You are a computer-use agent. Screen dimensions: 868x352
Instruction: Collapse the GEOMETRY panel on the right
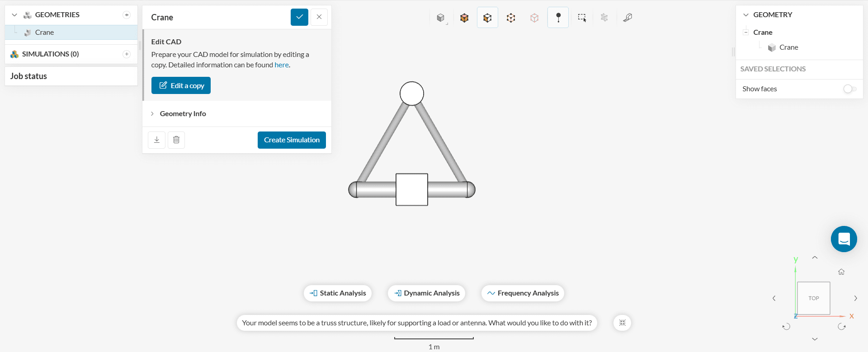(x=745, y=15)
